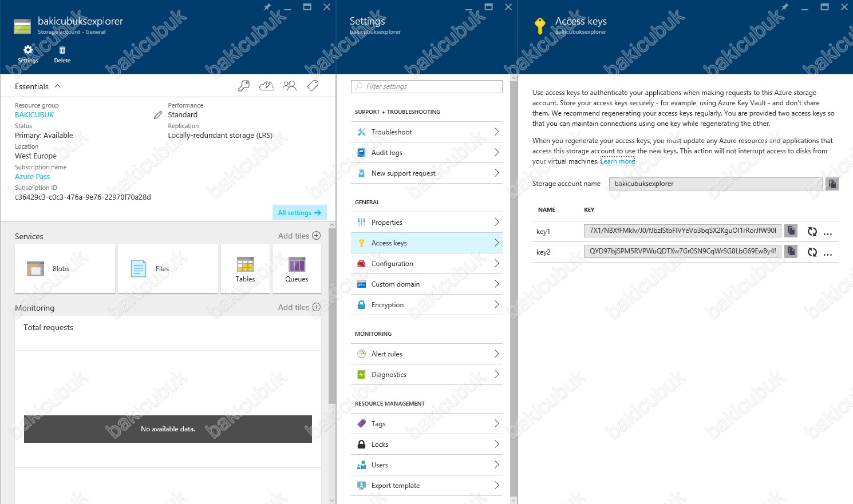Open the Queues service tile
Viewport: 853px width, 504px height.
[297, 269]
